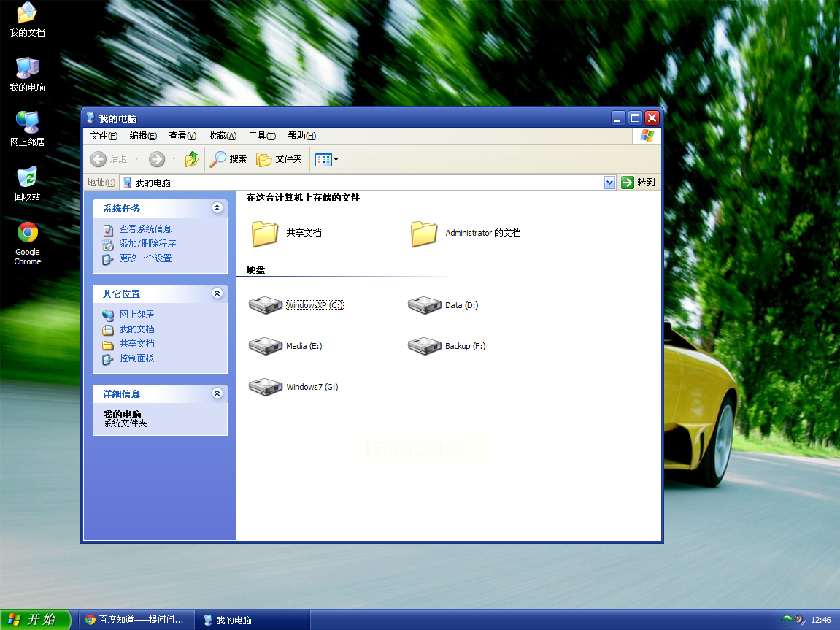The width and height of the screenshot is (840, 630).
Task: Open the 工具(T) menu
Action: tap(261, 136)
